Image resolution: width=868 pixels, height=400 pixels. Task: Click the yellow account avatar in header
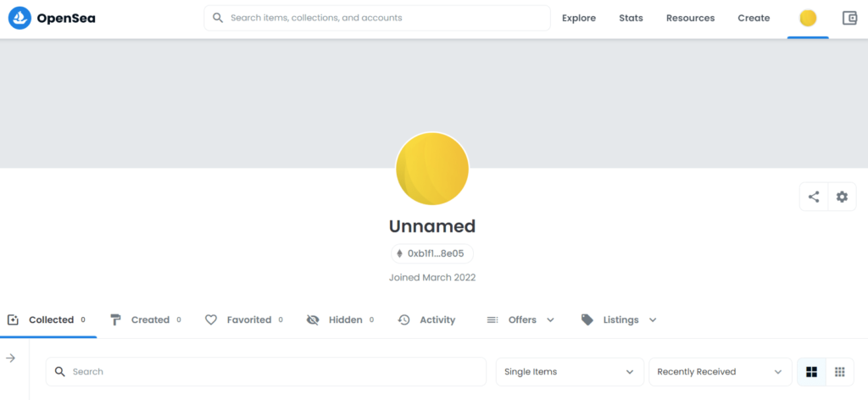click(x=808, y=19)
